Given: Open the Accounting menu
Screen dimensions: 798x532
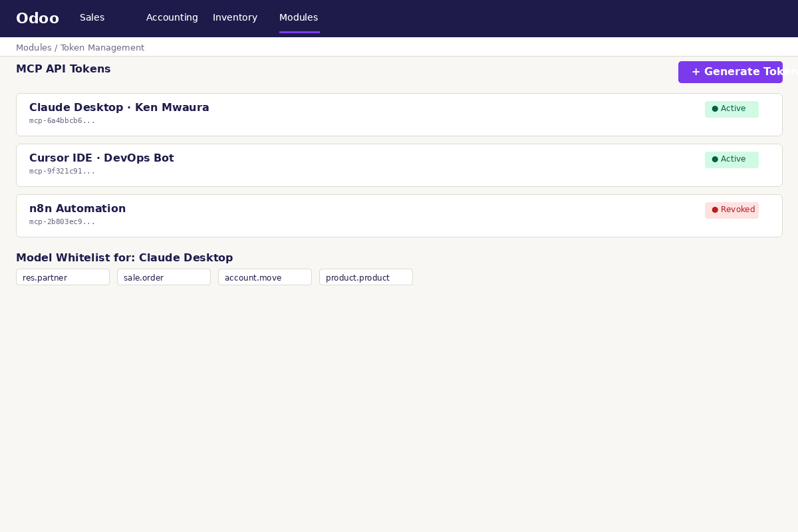Looking at the screenshot, I should (x=172, y=17).
